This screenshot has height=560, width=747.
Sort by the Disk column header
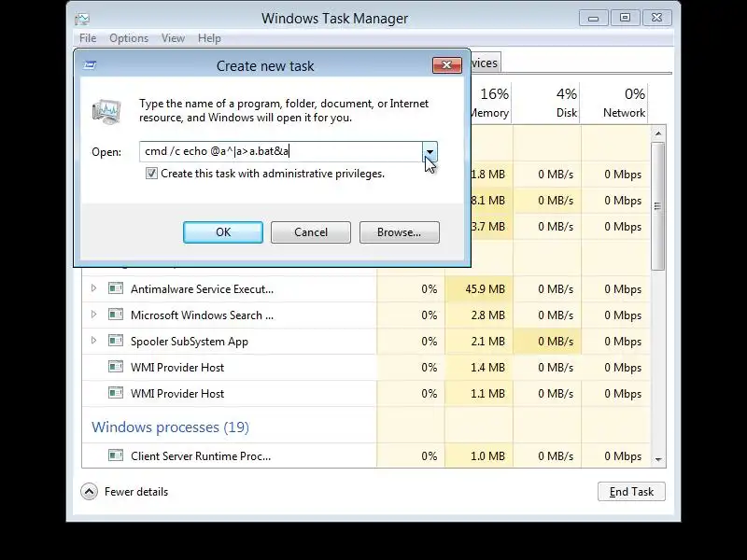tap(547, 104)
